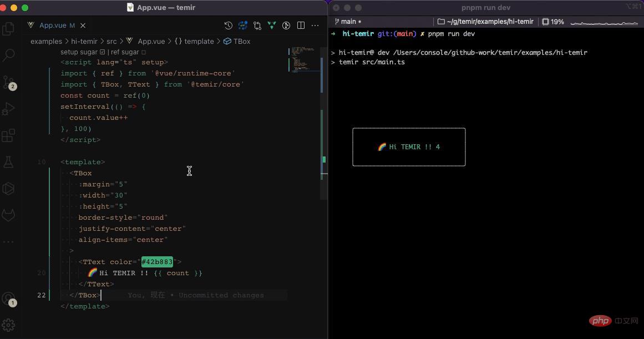Image resolution: width=644 pixels, height=339 pixels.
Task: Open the Explorer view in activity bar
Action: point(8,28)
